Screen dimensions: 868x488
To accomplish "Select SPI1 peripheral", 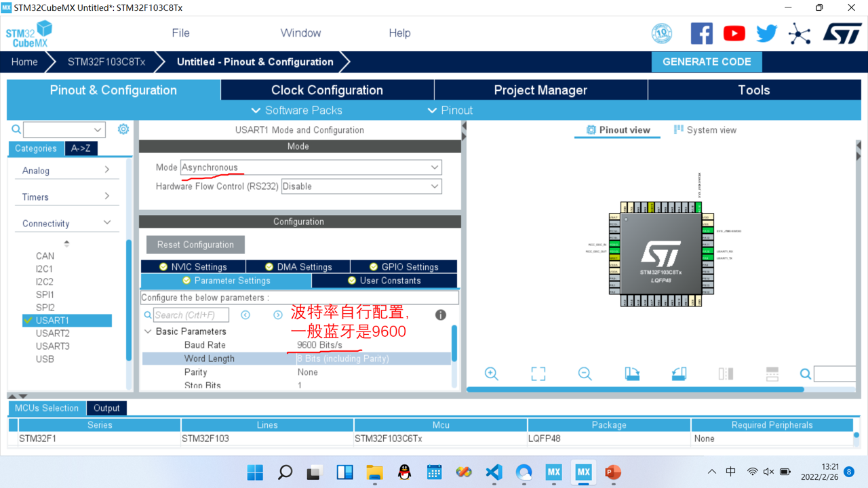I will point(45,294).
